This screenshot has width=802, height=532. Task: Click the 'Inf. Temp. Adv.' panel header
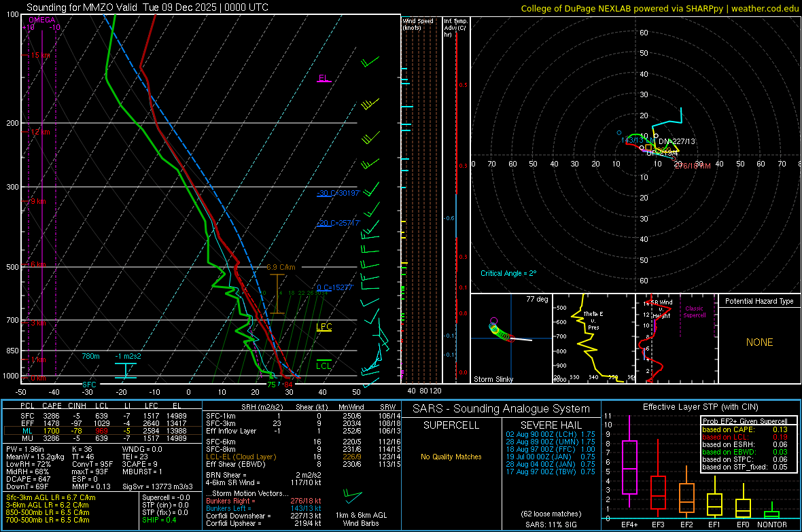click(455, 28)
